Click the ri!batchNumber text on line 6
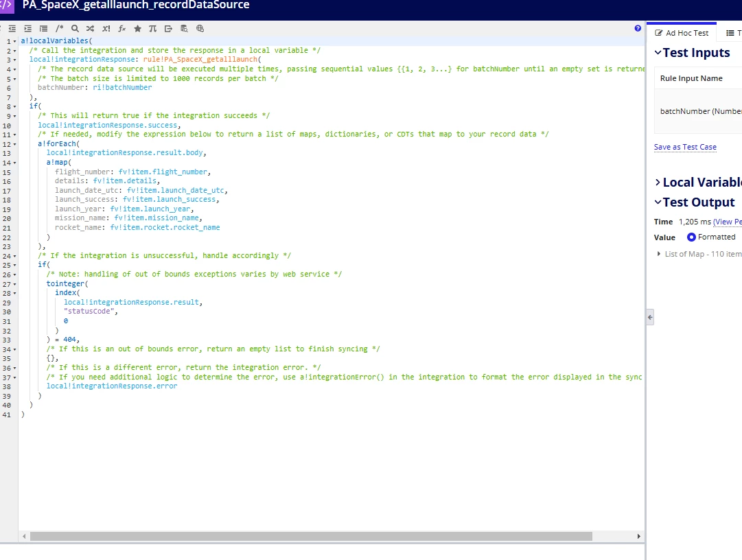 tap(123, 88)
